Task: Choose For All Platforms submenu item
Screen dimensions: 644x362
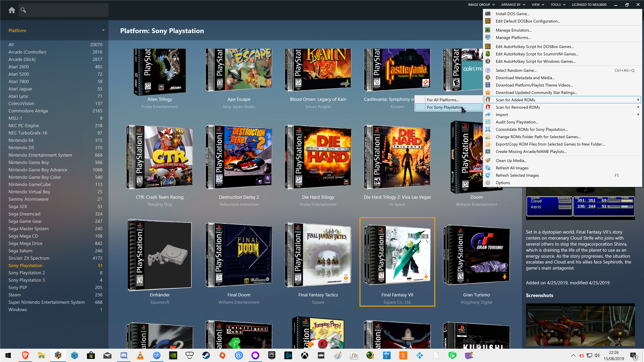Action: [448, 100]
